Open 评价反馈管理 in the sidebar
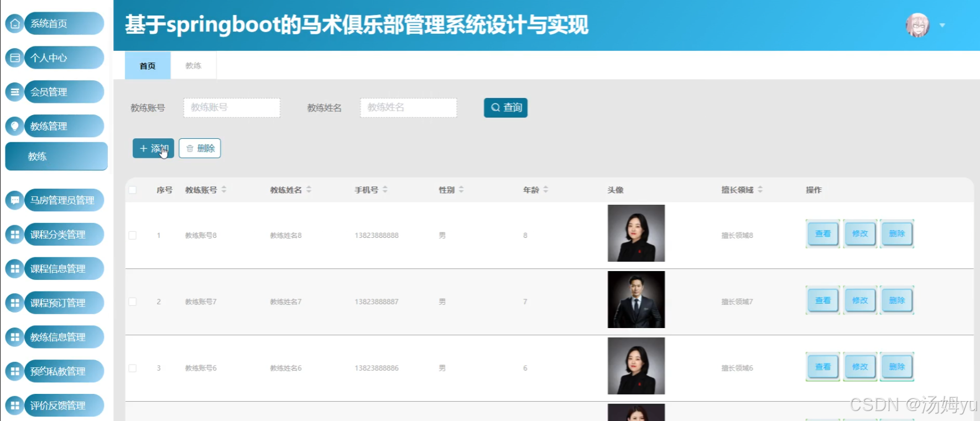This screenshot has width=980, height=421. point(64,406)
